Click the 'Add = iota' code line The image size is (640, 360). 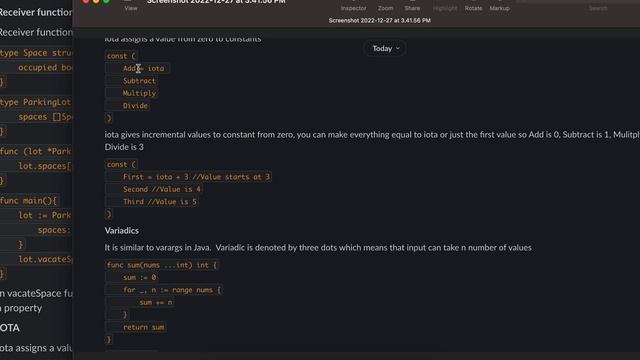click(144, 68)
